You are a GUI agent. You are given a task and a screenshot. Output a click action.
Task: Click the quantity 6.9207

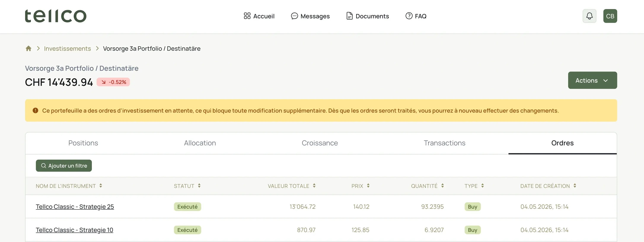[434, 230]
